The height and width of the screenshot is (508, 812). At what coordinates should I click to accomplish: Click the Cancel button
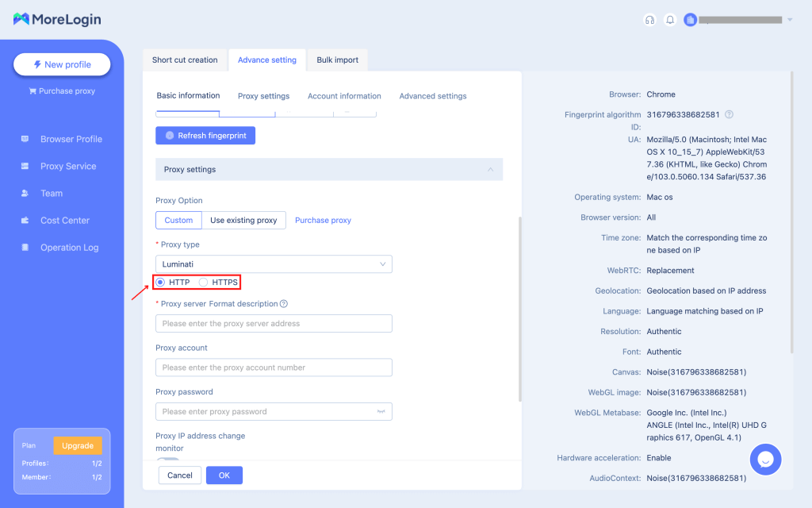[x=180, y=475]
